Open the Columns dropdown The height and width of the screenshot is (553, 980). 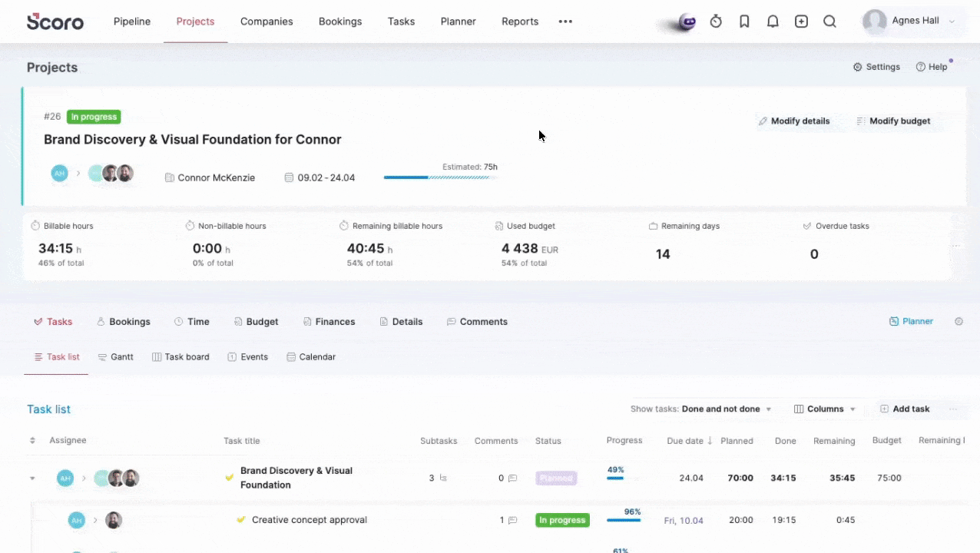point(825,409)
